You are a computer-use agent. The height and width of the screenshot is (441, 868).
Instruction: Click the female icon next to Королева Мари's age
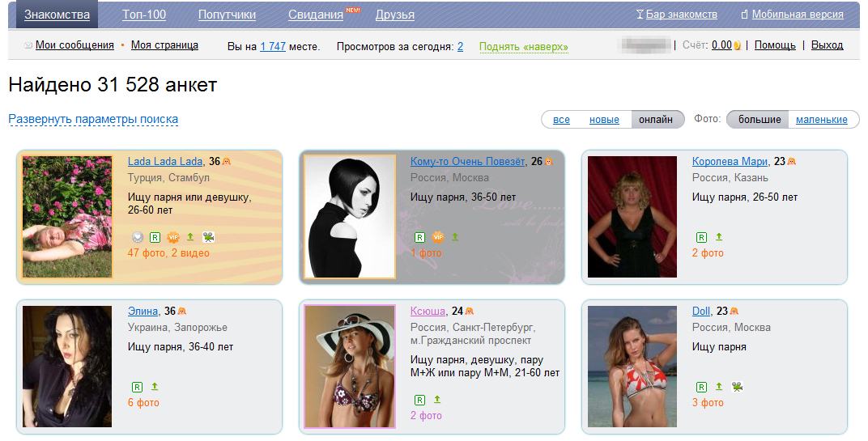coord(792,162)
